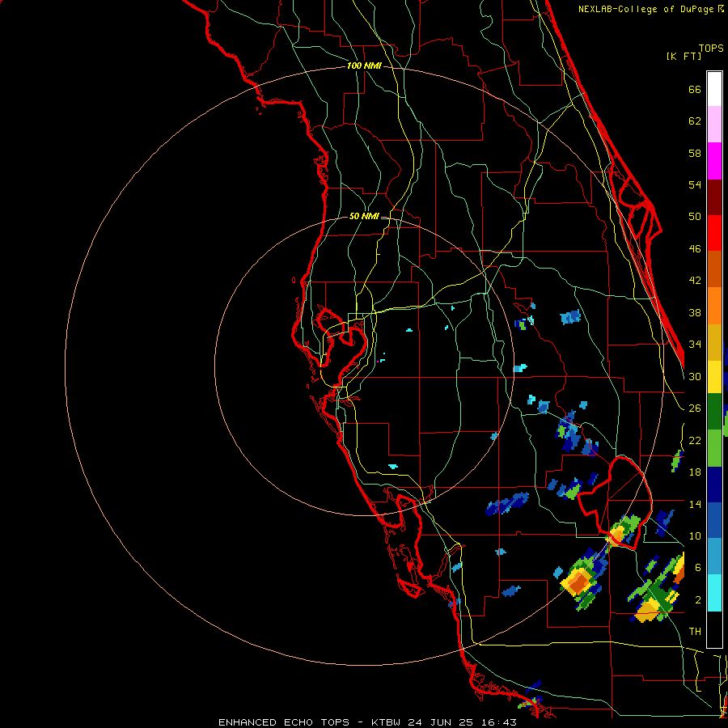Click the dark orange legend swatch
This screenshot has height=728, width=728.
(714, 269)
